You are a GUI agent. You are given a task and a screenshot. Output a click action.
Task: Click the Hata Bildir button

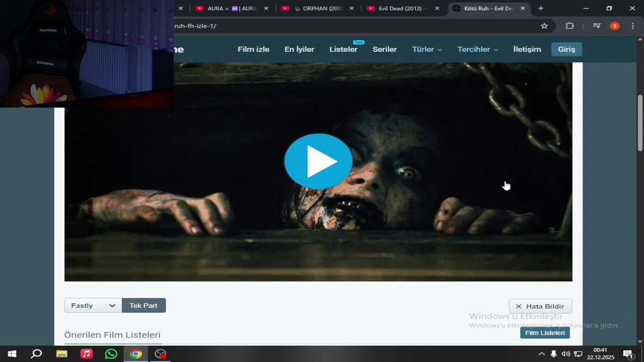pyautogui.click(x=540, y=306)
